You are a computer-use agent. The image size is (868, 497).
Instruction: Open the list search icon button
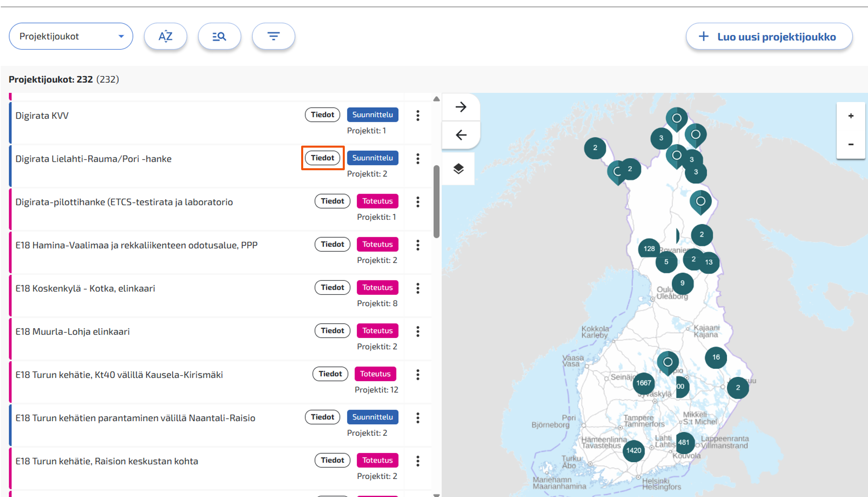tap(220, 36)
